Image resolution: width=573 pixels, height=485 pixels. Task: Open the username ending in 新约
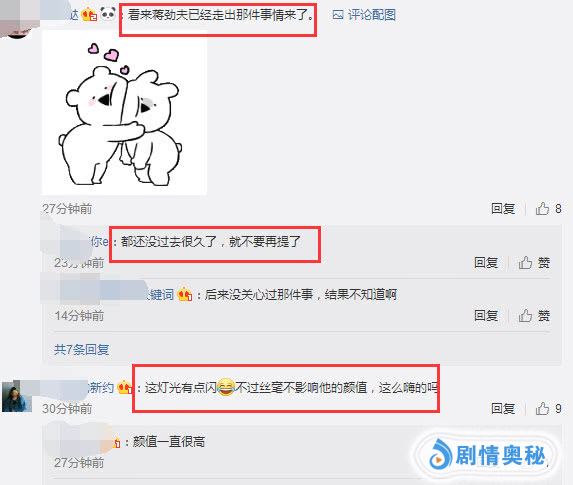click(101, 387)
